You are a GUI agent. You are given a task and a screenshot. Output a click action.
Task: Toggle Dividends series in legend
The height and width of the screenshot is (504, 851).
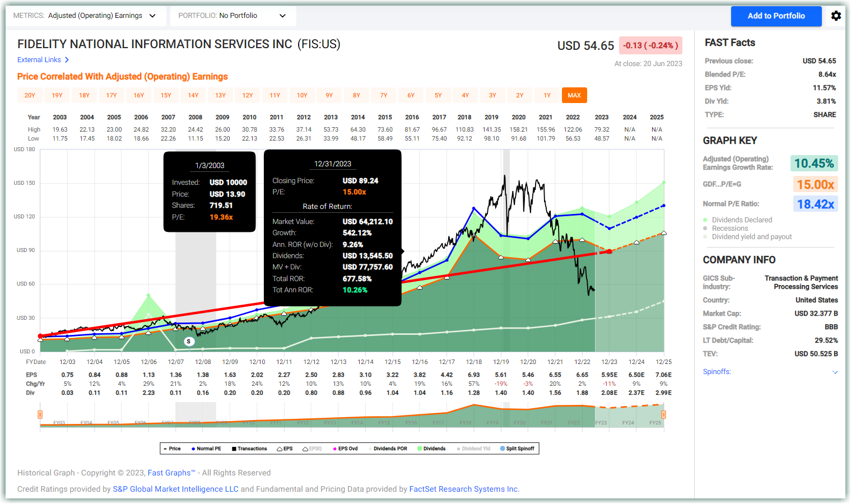[x=431, y=449]
